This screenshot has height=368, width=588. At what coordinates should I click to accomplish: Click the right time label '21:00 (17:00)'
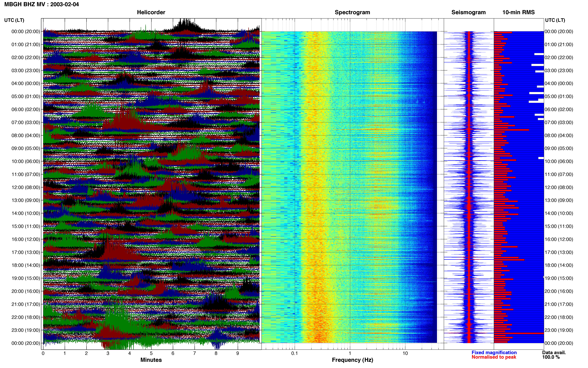point(559,304)
